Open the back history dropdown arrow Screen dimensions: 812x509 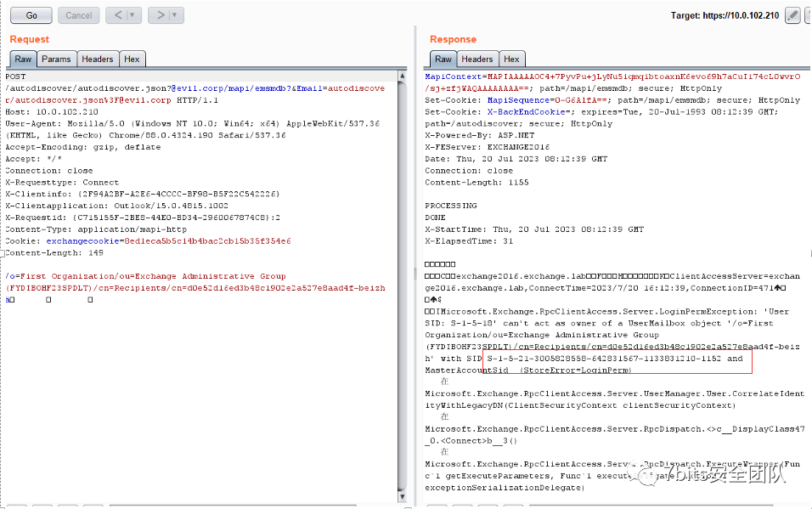click(133, 15)
